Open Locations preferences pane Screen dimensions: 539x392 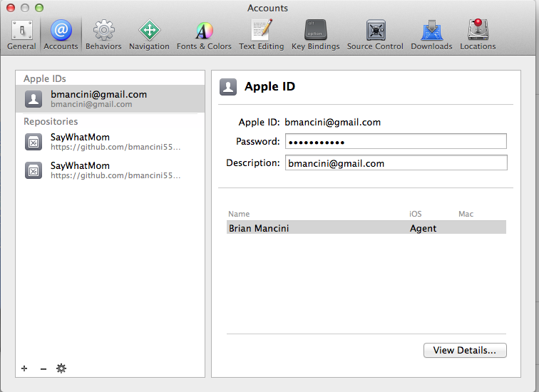(478, 35)
